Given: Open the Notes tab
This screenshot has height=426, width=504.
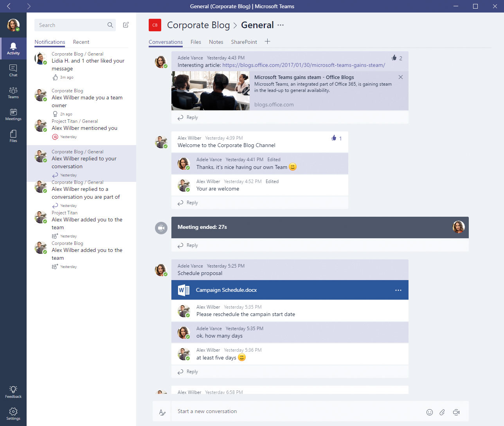Looking at the screenshot, I should [x=216, y=42].
